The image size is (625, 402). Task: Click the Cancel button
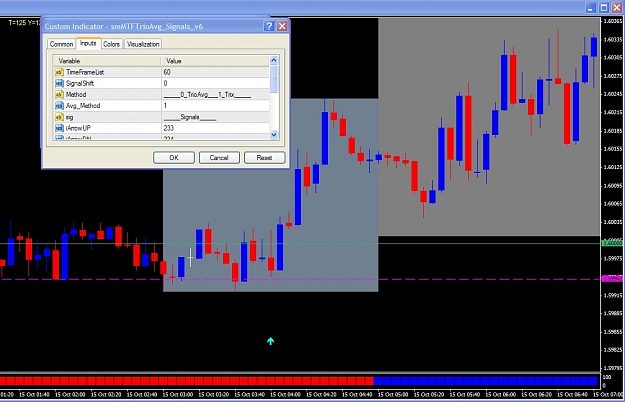[219, 158]
